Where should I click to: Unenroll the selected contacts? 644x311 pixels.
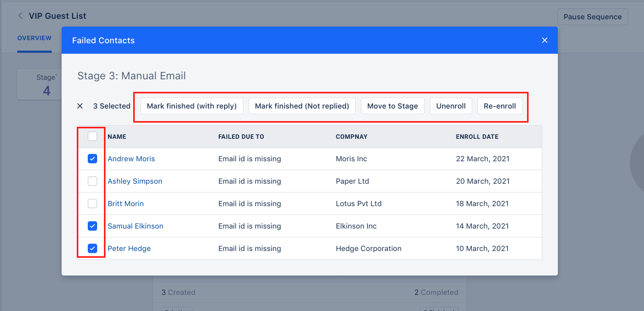click(x=451, y=106)
